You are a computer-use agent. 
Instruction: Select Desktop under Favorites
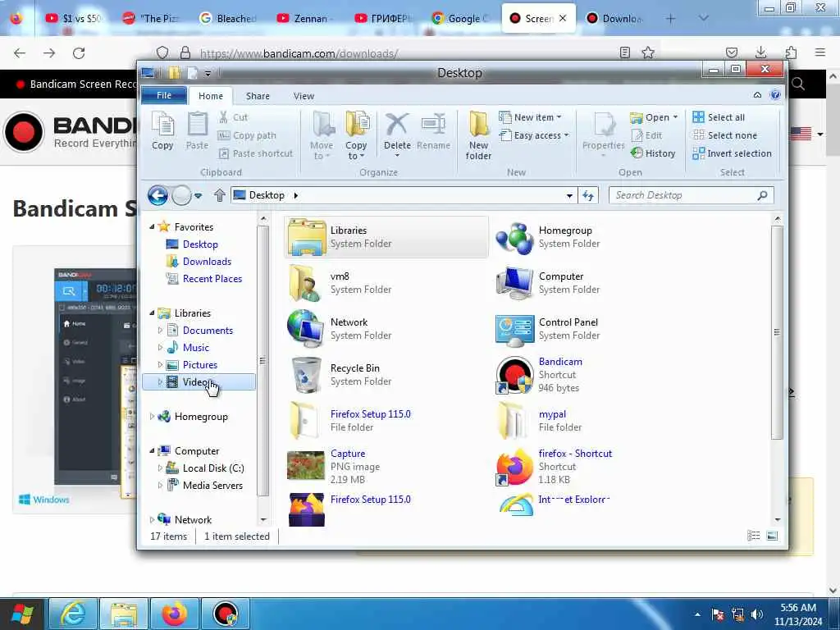tap(200, 244)
